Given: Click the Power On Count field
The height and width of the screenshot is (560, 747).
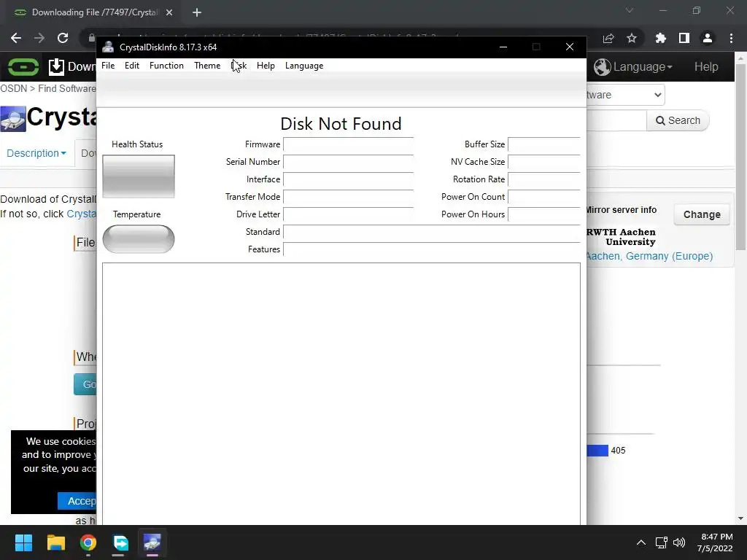Looking at the screenshot, I should click(544, 197).
